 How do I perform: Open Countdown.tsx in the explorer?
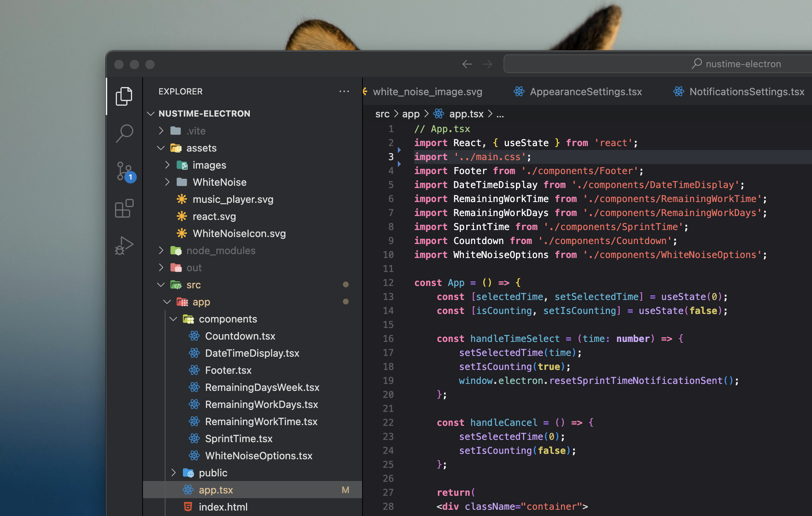[x=253, y=336]
